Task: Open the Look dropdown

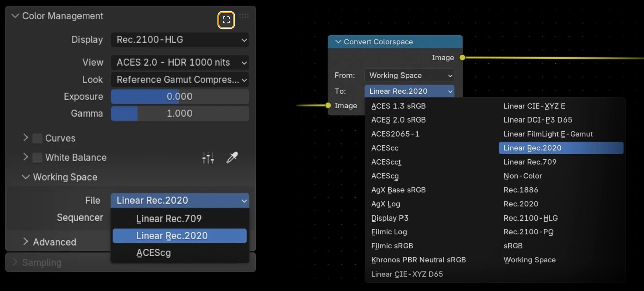Action: point(180,80)
